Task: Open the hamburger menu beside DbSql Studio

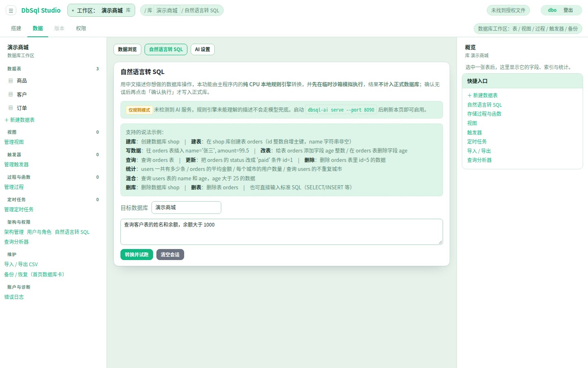Action: (11, 11)
